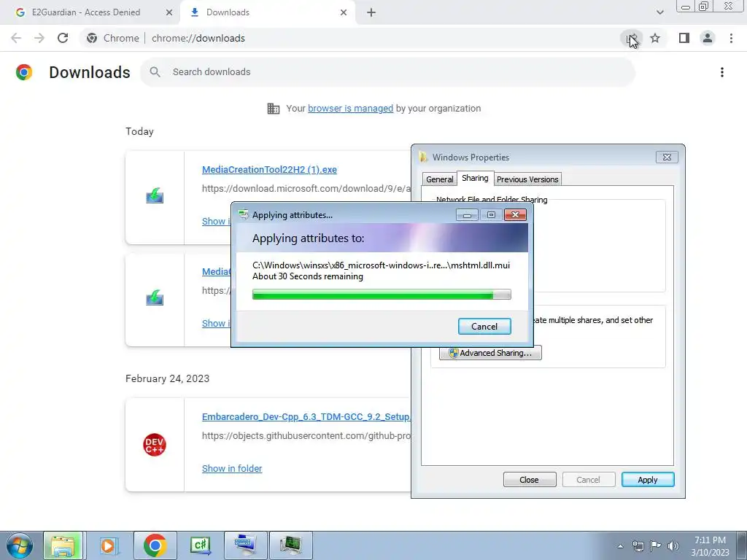Click the Dev-Cpp githubusercontent source URL
The height and width of the screenshot is (560, 747).
click(x=306, y=435)
